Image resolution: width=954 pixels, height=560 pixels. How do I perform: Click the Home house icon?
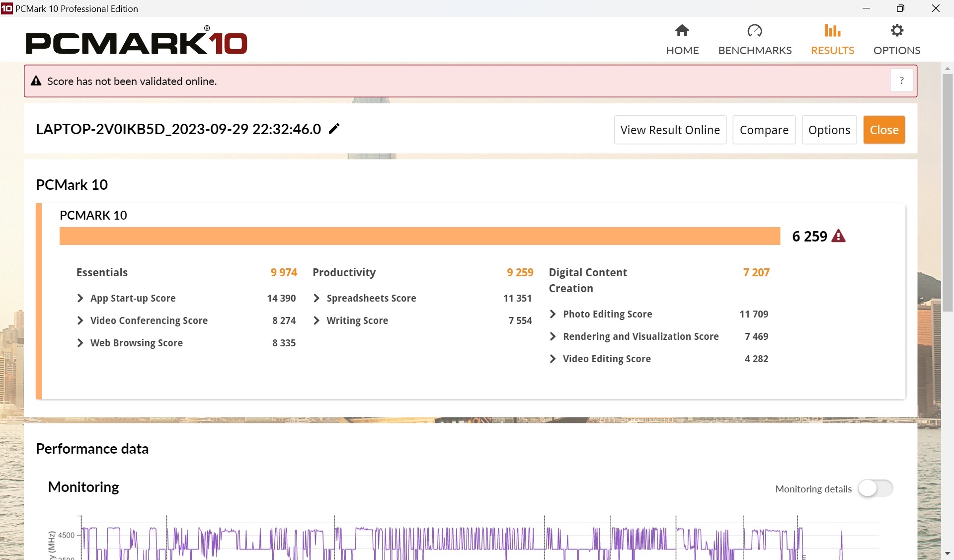click(682, 31)
